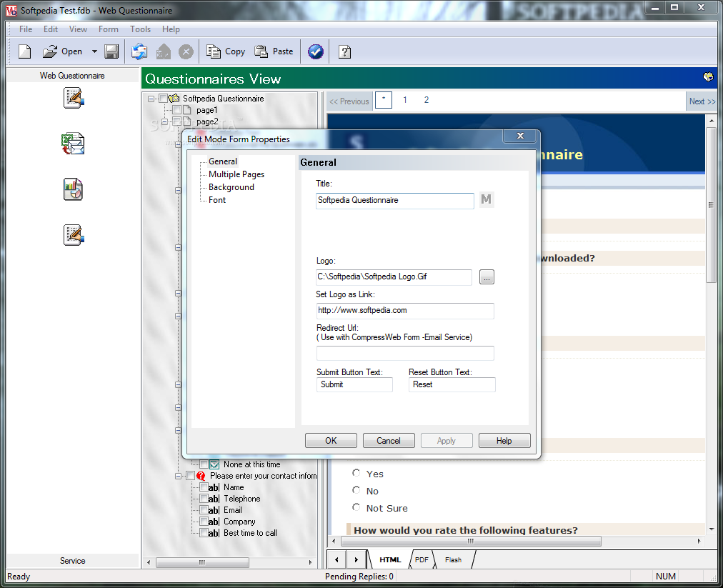
Task: Click the ab| text field icon beside Company
Action: click(214, 522)
